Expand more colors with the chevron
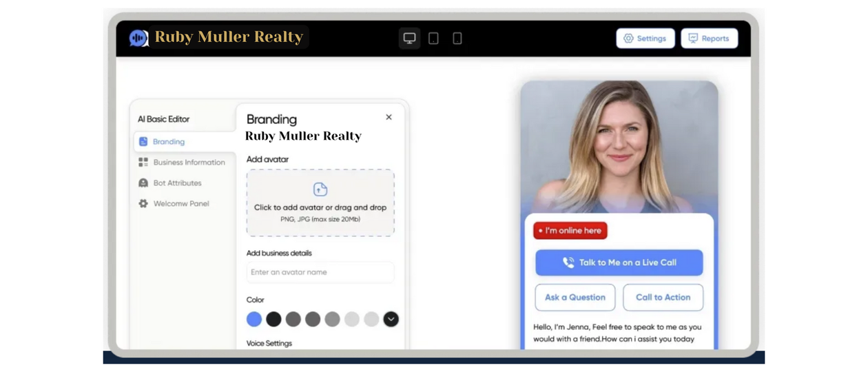The height and width of the screenshot is (372, 868). [x=391, y=319]
